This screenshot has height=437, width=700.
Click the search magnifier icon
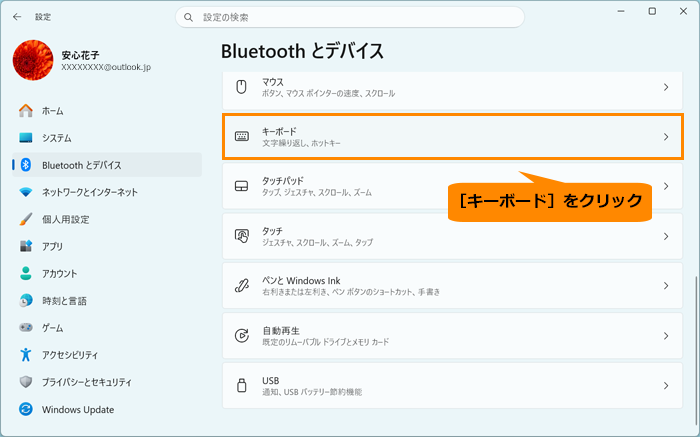click(188, 17)
